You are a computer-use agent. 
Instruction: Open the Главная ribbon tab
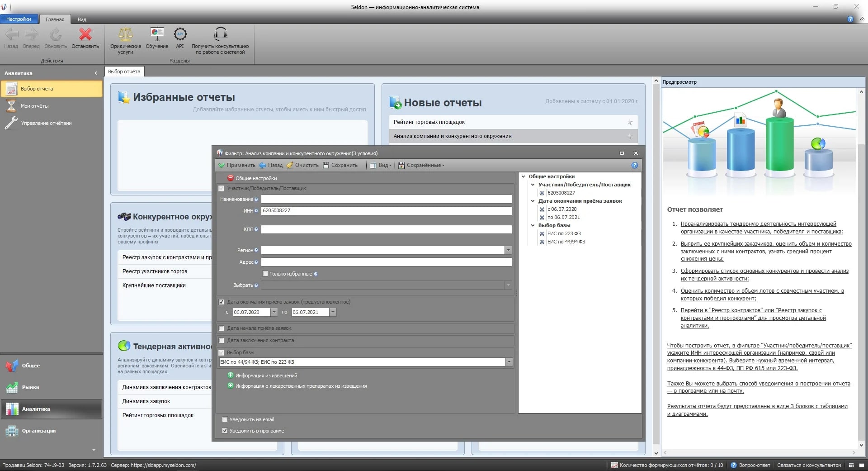[55, 19]
